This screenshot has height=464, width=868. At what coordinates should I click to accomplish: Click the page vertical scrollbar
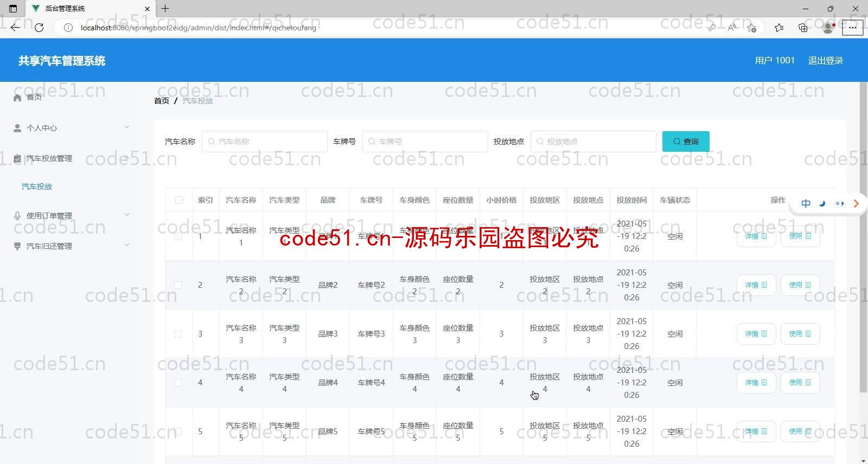pyautogui.click(x=863, y=239)
